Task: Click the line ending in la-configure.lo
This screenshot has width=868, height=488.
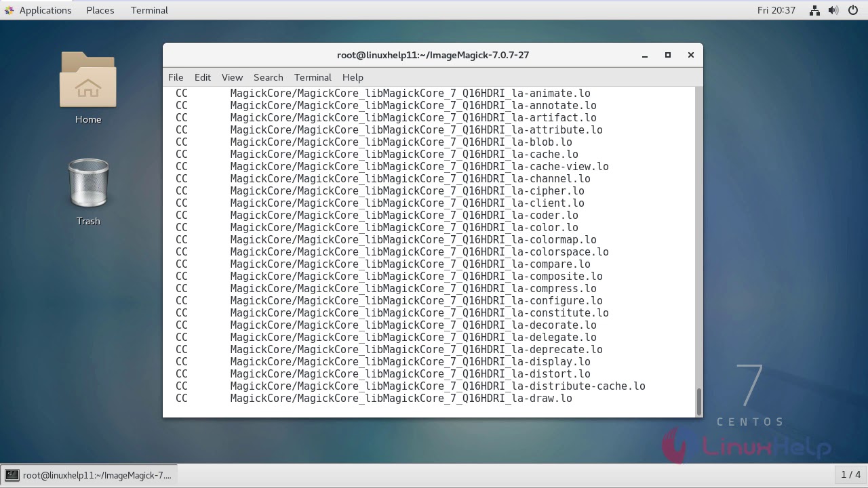Action: point(389,301)
